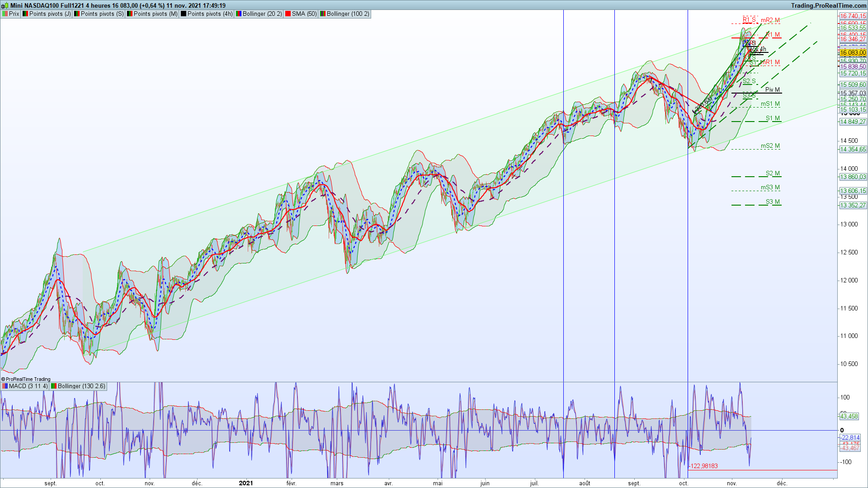Image resolution: width=868 pixels, height=488 pixels.
Task: Click the MACD (3 11 4) color icon
Action: click(x=5, y=386)
